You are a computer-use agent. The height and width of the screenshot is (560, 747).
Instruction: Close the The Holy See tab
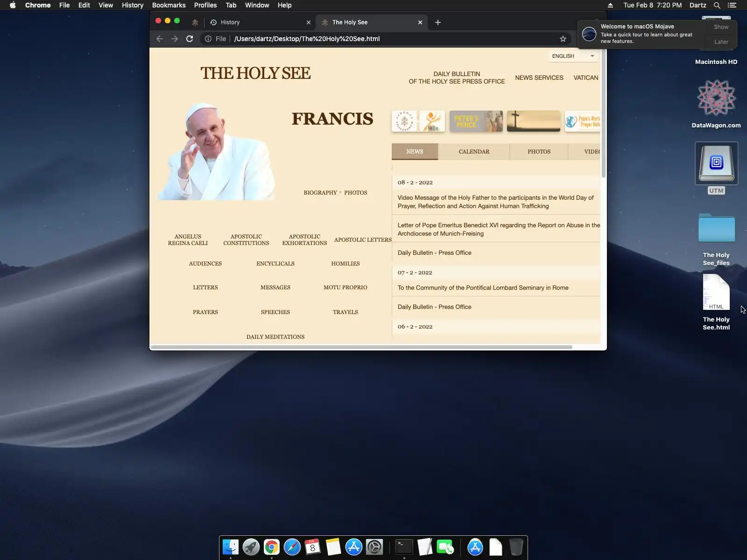point(420,22)
